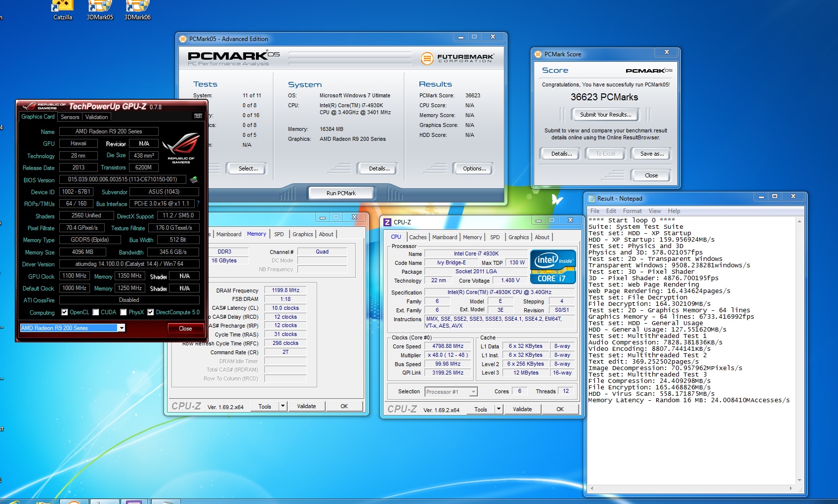838x504 pixels.
Task: Click the PCMark05 window title icon
Action: click(183, 39)
